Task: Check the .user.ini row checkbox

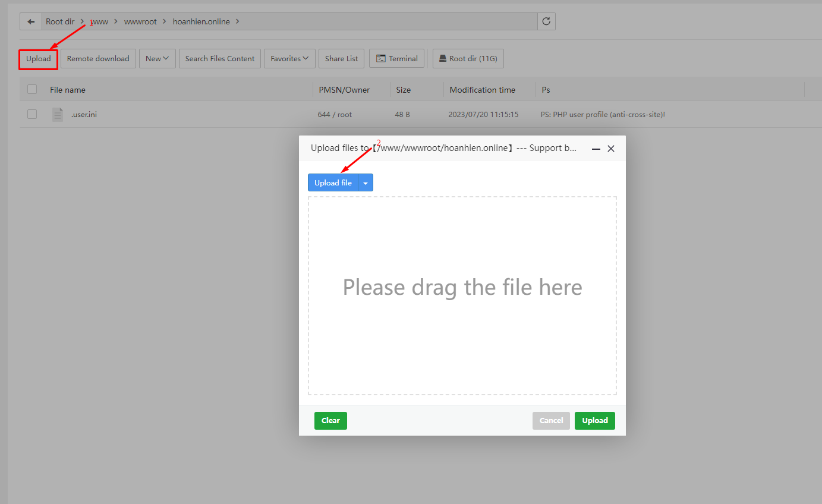Action: (x=32, y=114)
